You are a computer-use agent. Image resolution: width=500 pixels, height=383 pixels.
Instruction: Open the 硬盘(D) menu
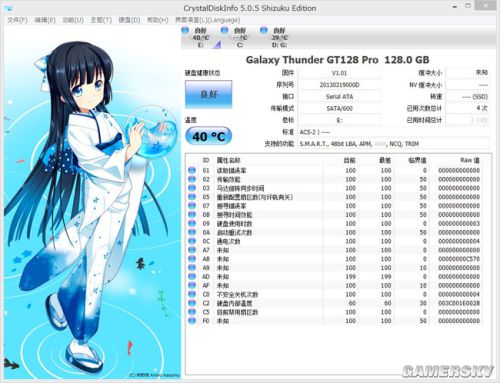pyautogui.click(x=129, y=20)
